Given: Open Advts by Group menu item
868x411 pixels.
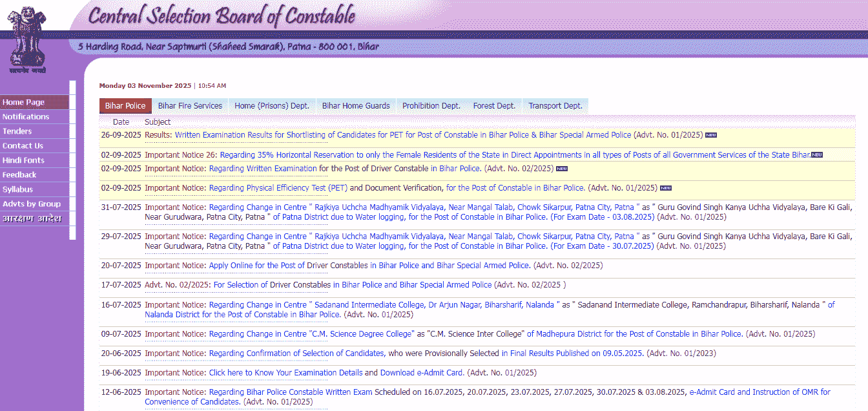Looking at the screenshot, I should click(x=31, y=204).
